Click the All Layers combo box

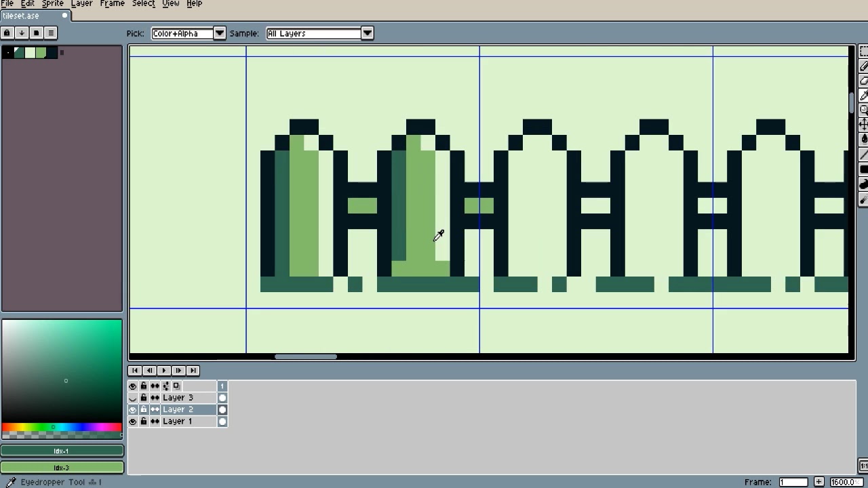[x=313, y=33]
